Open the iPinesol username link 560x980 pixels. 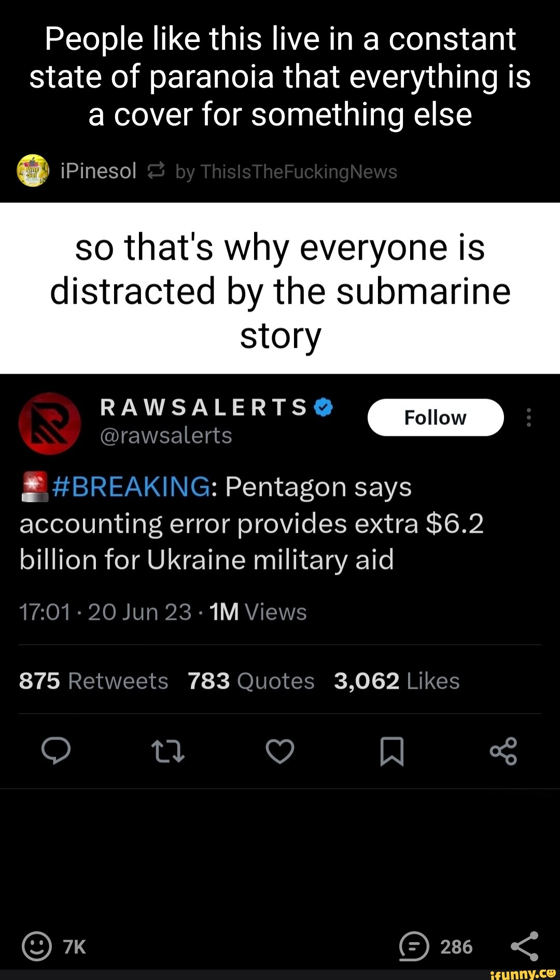(x=99, y=171)
